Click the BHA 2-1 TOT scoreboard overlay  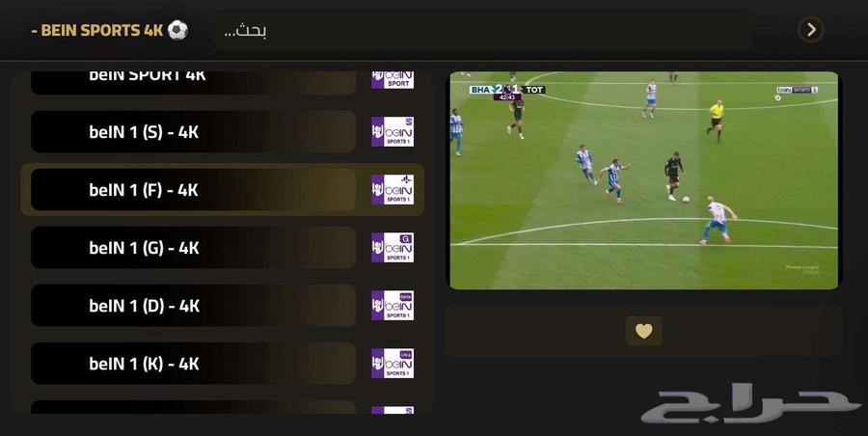click(507, 90)
